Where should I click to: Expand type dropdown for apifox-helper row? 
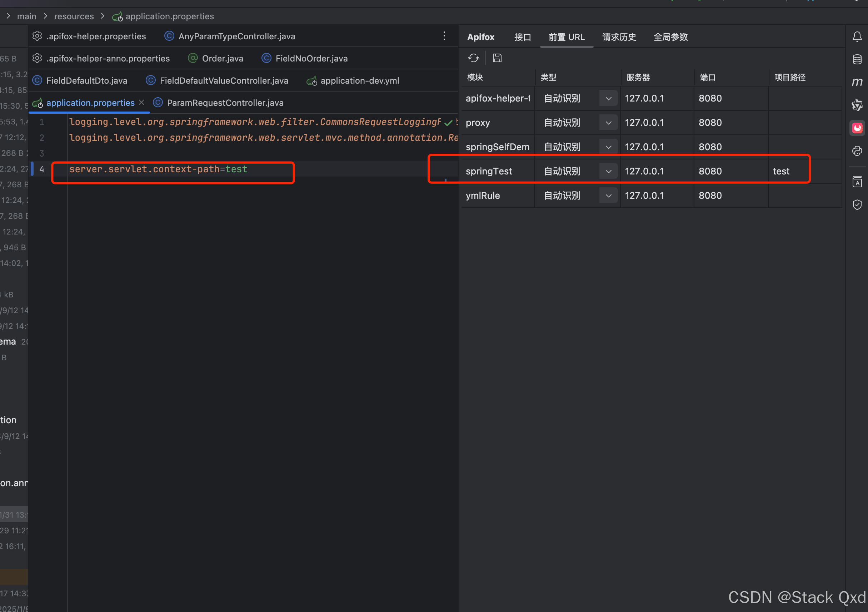[608, 98]
